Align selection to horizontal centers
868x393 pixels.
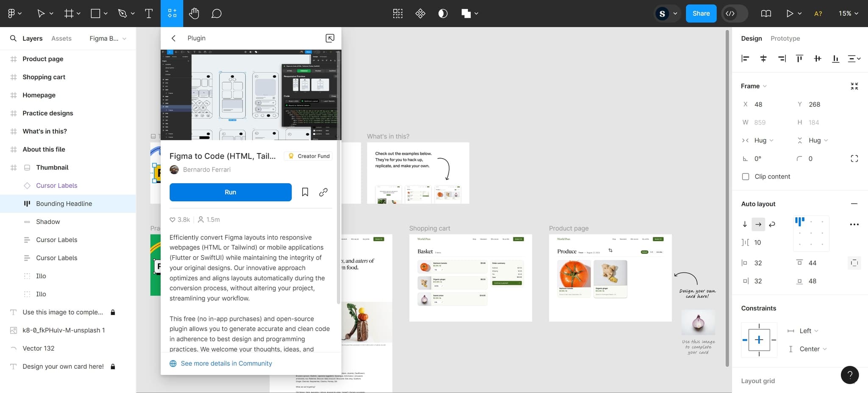click(x=763, y=59)
